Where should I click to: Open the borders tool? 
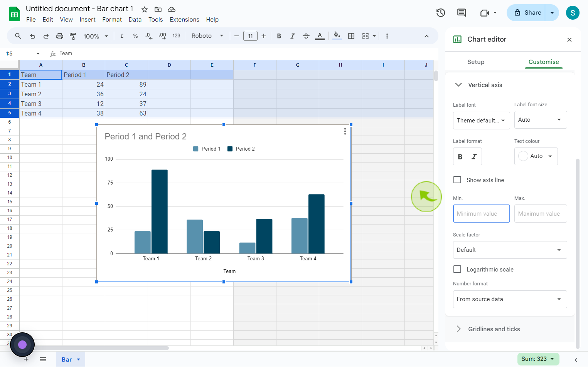(x=351, y=36)
